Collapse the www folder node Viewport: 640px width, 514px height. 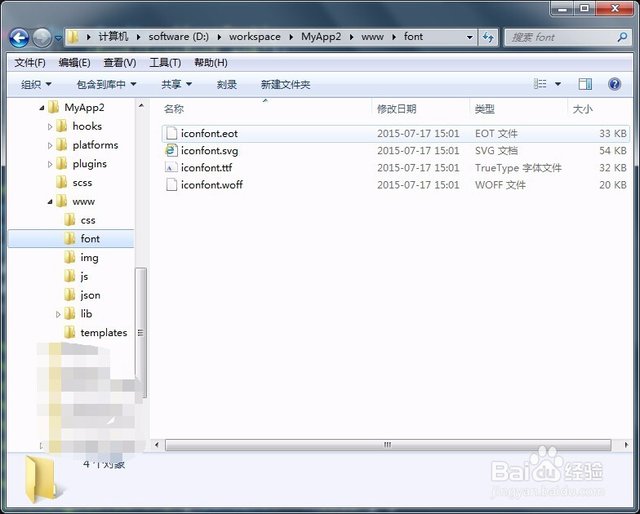[x=50, y=202]
